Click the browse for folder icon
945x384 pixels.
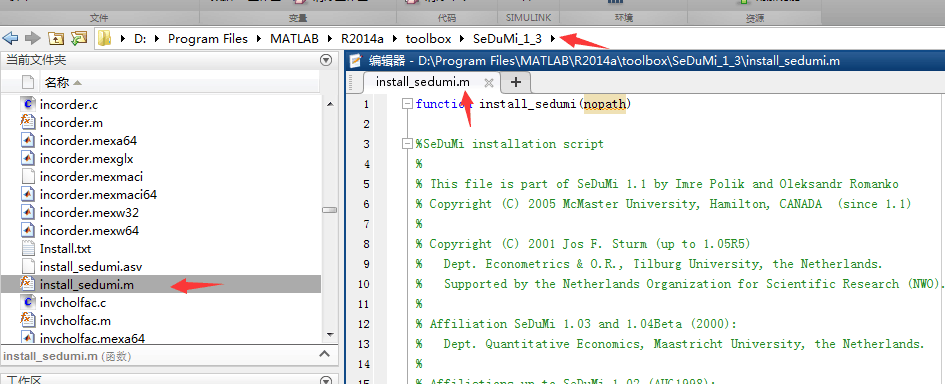[x=79, y=39]
